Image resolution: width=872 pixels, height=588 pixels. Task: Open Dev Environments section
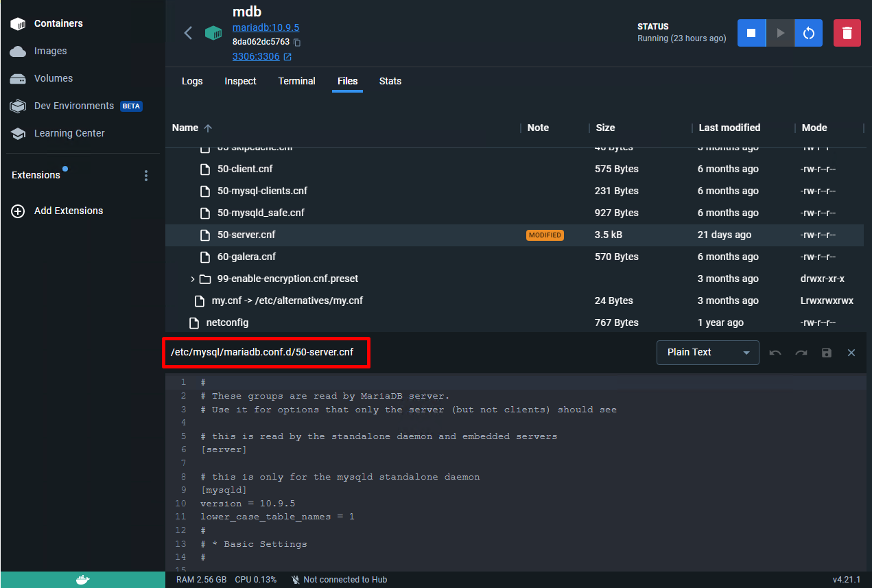(x=74, y=106)
